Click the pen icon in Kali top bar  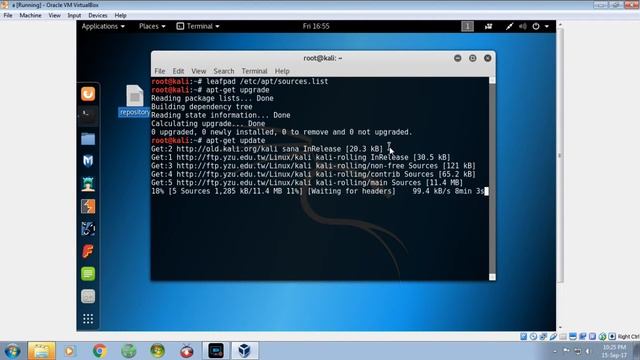509,26
